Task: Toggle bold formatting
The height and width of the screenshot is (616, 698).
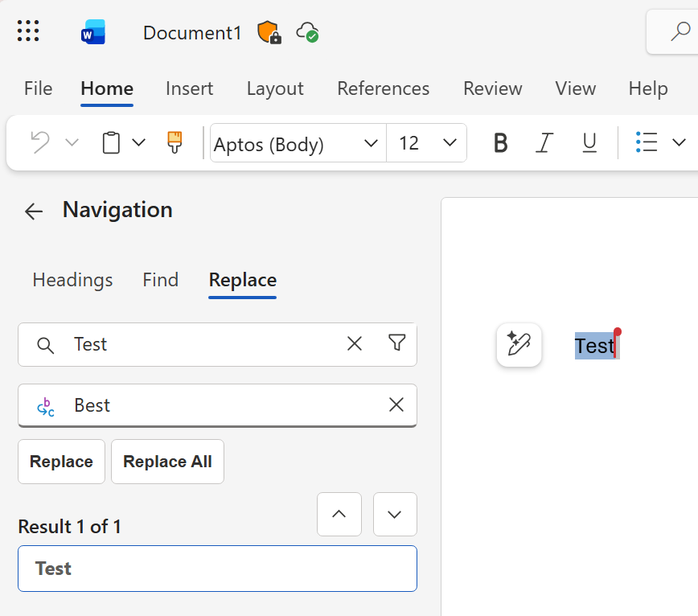Action: pos(501,143)
